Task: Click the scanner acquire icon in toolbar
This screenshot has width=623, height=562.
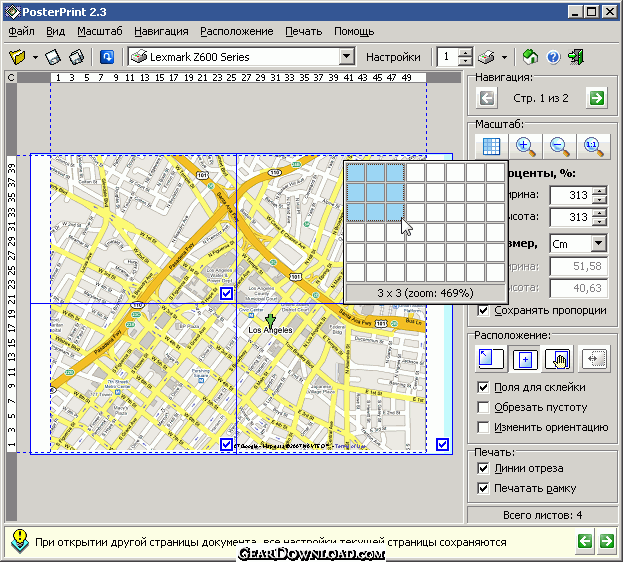Action: (x=53, y=57)
